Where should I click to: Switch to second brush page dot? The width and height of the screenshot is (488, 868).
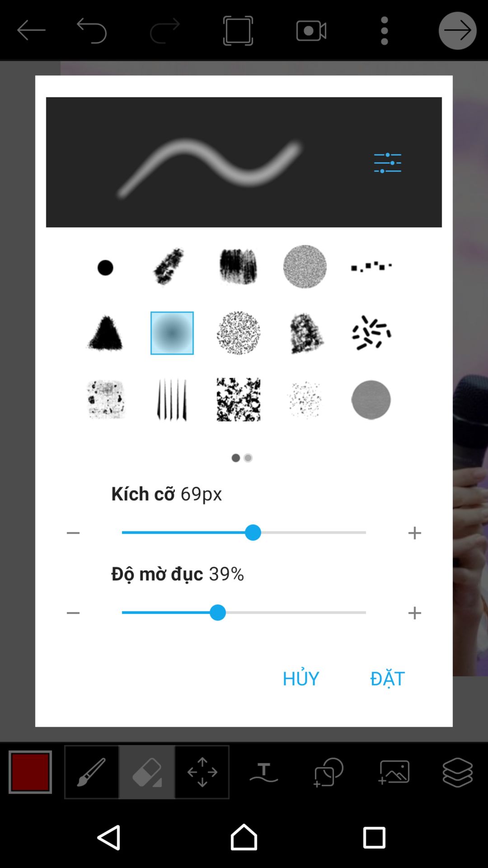tap(248, 458)
